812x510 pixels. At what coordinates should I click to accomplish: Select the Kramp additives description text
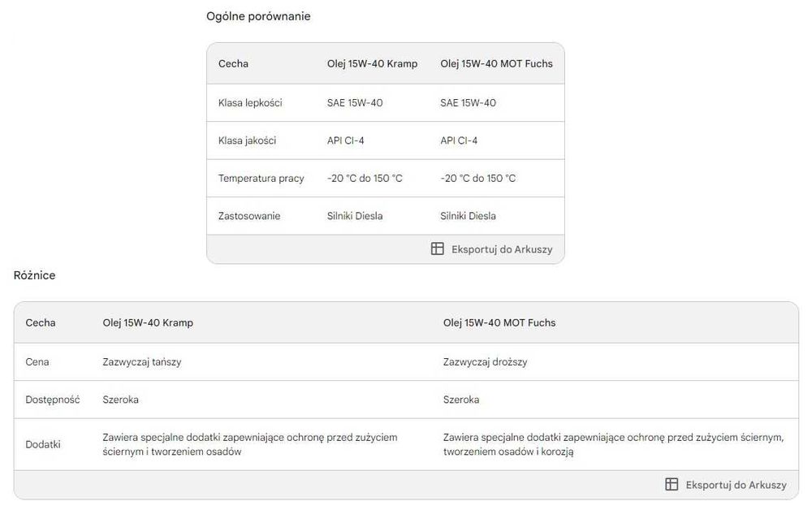pos(249,444)
